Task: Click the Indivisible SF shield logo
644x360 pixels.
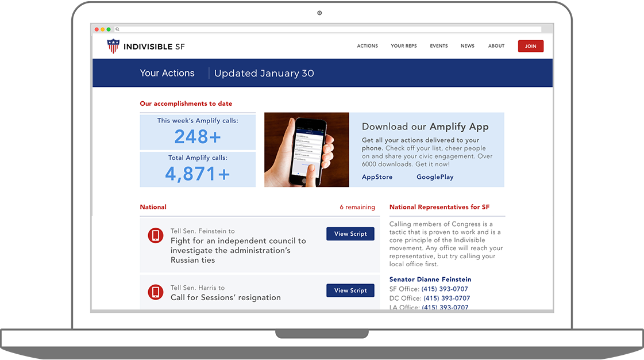Action: click(x=113, y=46)
